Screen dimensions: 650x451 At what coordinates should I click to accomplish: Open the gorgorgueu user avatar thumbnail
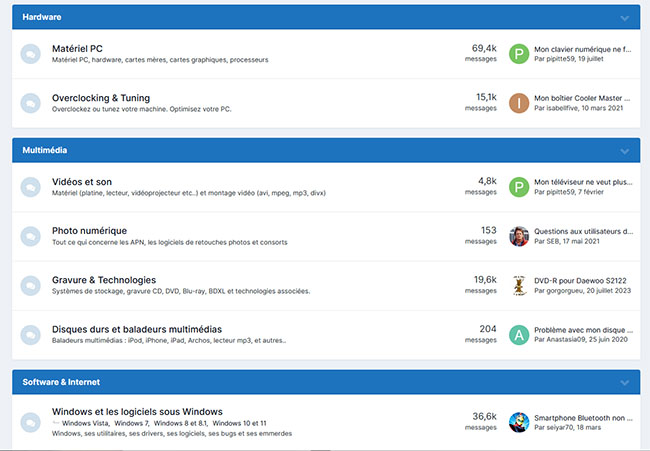pyautogui.click(x=518, y=285)
